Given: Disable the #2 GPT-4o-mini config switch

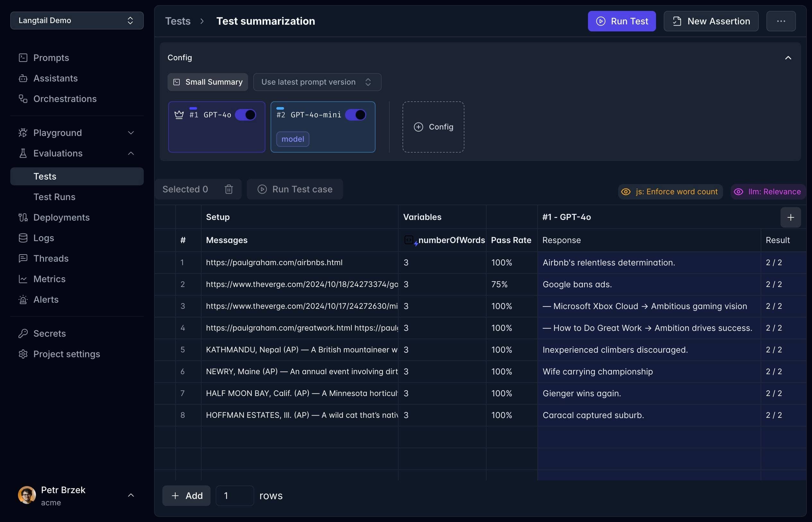Looking at the screenshot, I should pos(356,114).
